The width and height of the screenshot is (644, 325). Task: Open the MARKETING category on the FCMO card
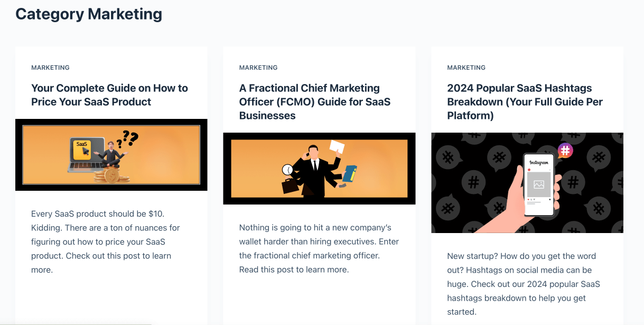[x=258, y=68]
